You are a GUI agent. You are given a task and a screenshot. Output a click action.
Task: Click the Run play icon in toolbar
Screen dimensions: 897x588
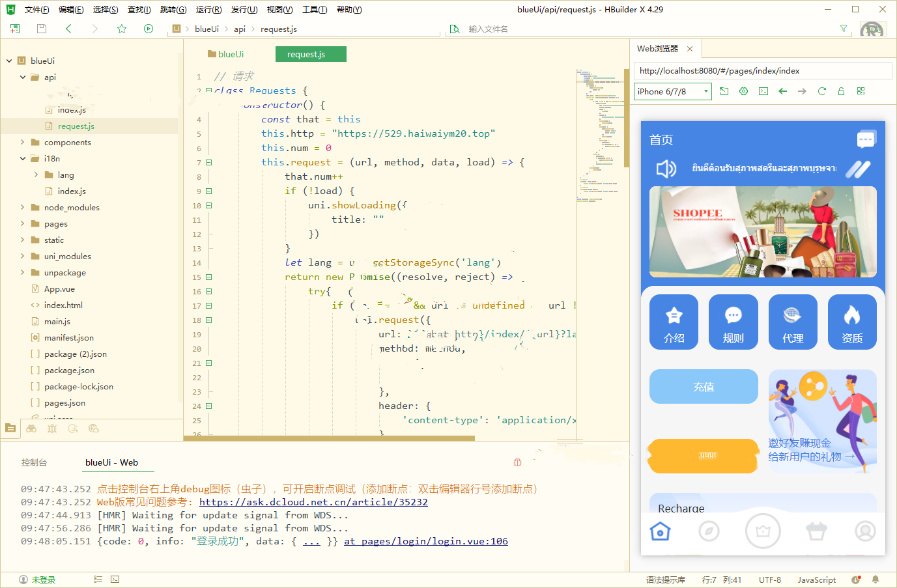[149, 29]
